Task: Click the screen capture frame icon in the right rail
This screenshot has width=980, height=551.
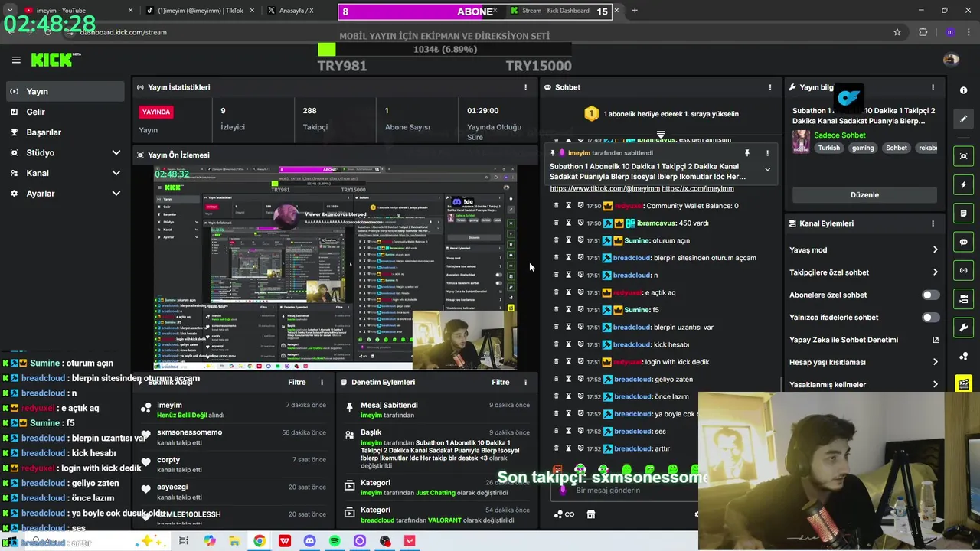Action: coord(963,156)
